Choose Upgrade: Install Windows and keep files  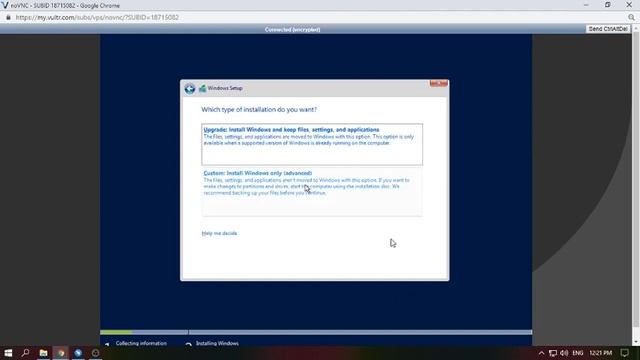tap(312, 144)
